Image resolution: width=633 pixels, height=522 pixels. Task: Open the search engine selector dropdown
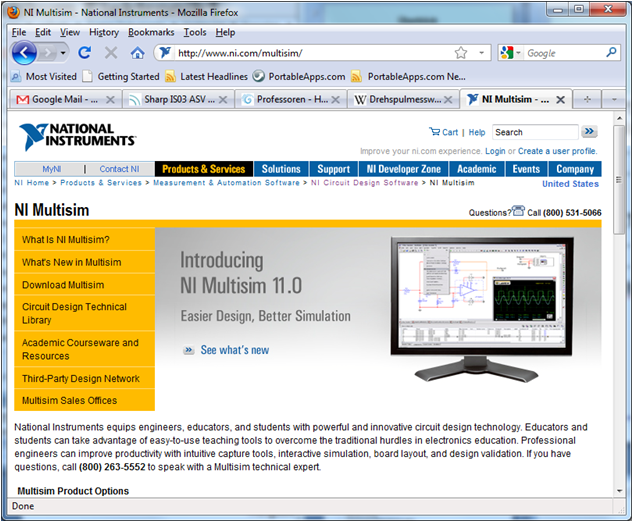pos(513,53)
